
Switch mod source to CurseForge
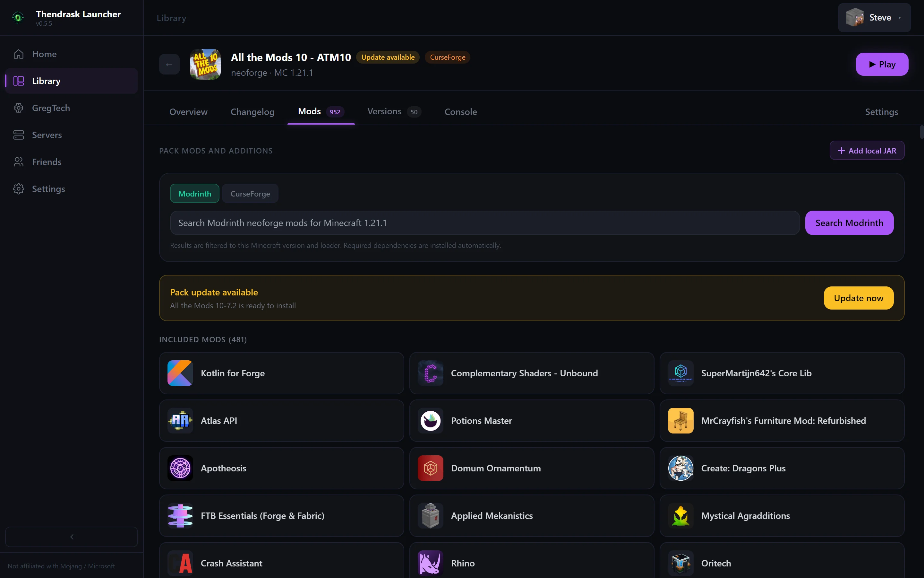tap(250, 193)
